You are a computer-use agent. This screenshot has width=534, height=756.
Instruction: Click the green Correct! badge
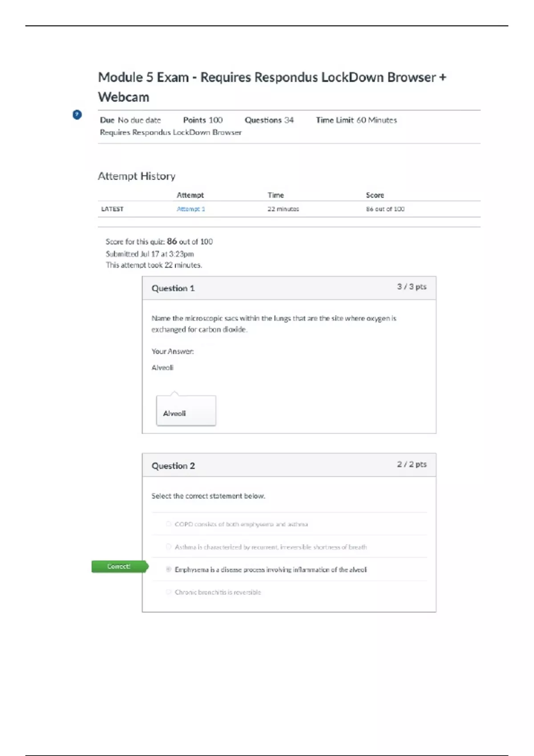click(119, 567)
